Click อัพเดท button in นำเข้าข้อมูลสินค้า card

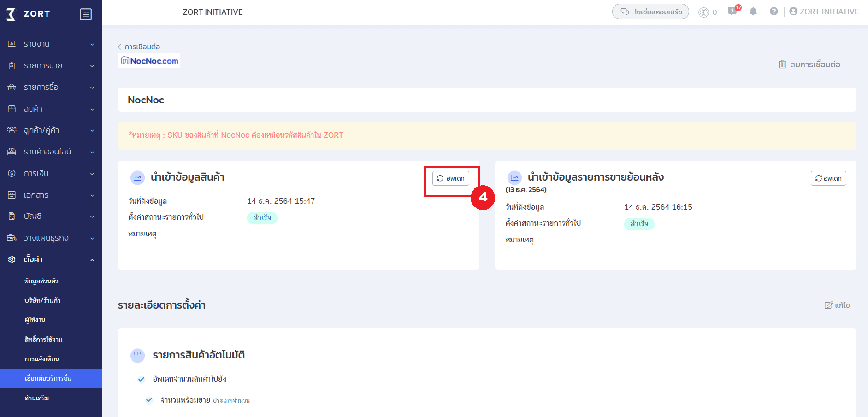pyautogui.click(x=451, y=178)
